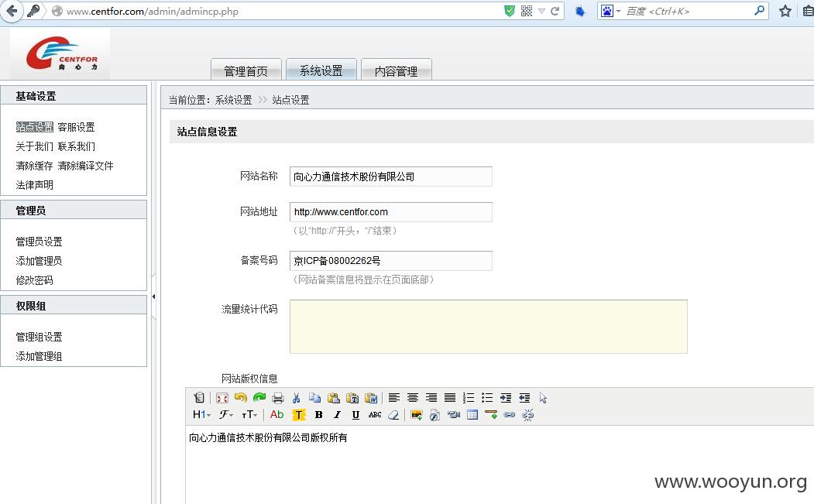Click the 流量统计代码 textarea
The height and width of the screenshot is (504, 814).
[x=489, y=327]
